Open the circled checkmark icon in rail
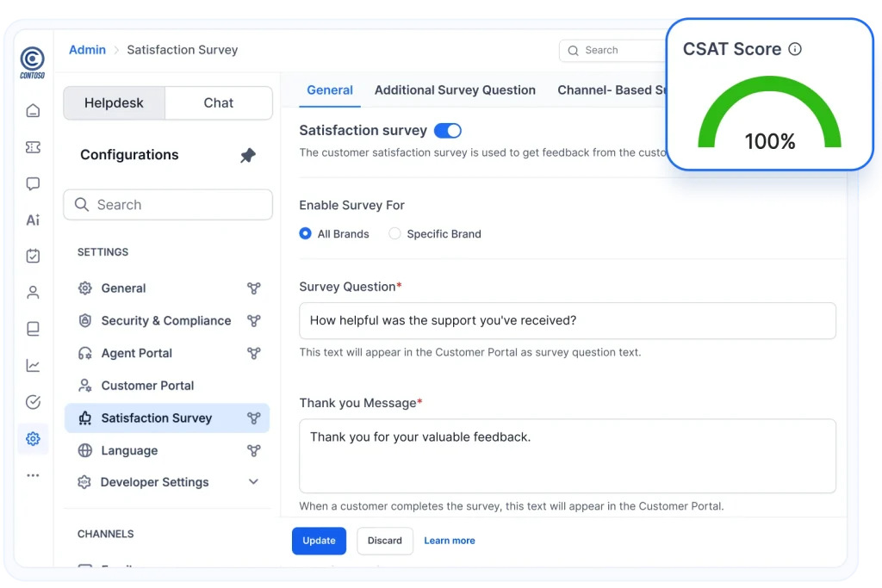 (34, 402)
